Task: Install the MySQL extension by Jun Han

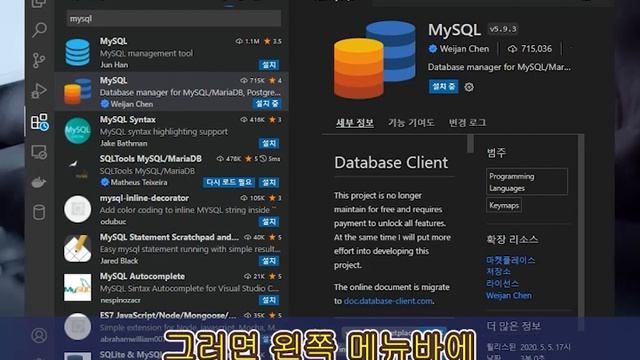Action: [x=269, y=64]
